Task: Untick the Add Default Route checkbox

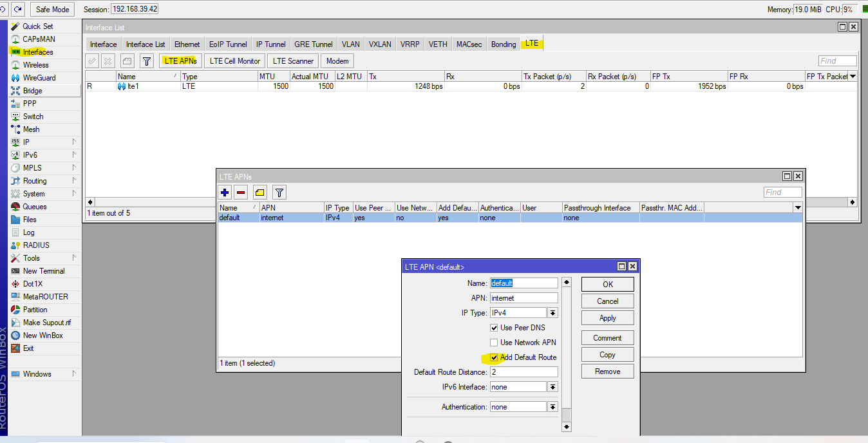Action: [495, 357]
